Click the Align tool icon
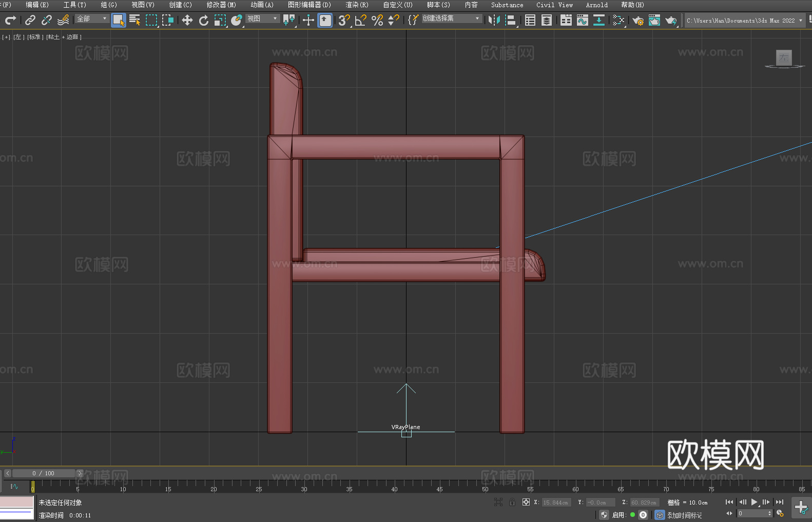The height and width of the screenshot is (522, 812). (511, 20)
